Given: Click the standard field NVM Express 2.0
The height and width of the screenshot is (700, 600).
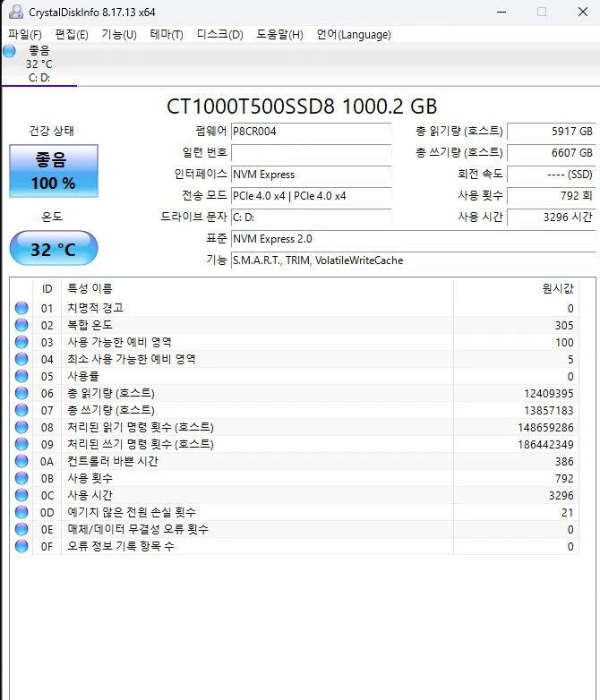Looking at the screenshot, I should pyautogui.click(x=413, y=238).
